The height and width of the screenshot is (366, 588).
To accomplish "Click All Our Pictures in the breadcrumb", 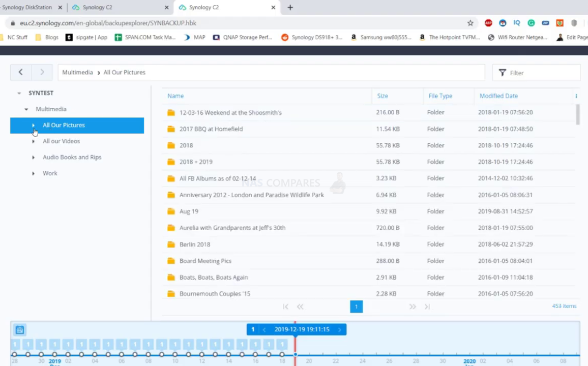I will click(x=125, y=72).
